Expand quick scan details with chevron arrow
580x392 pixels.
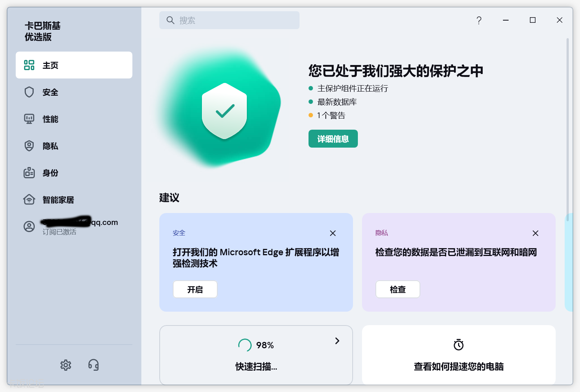(337, 341)
